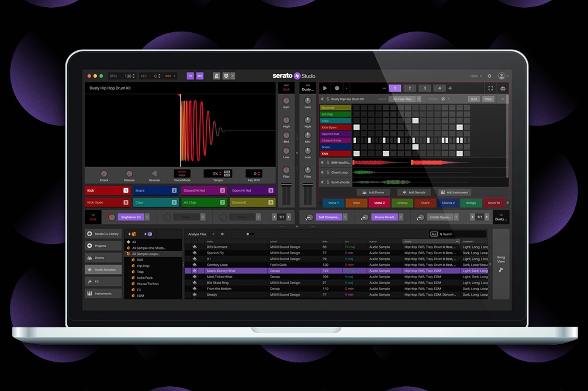Select the Hip-Hop crate in tree

(143, 266)
